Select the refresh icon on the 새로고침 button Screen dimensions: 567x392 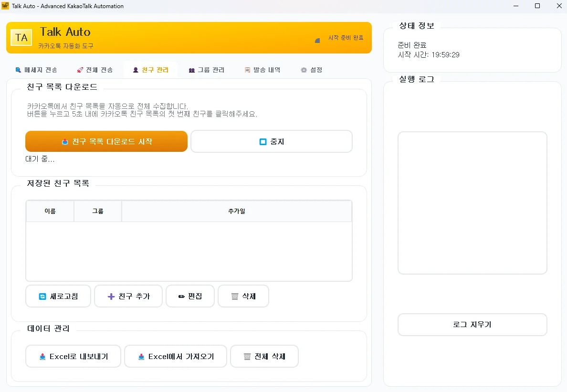click(x=43, y=296)
